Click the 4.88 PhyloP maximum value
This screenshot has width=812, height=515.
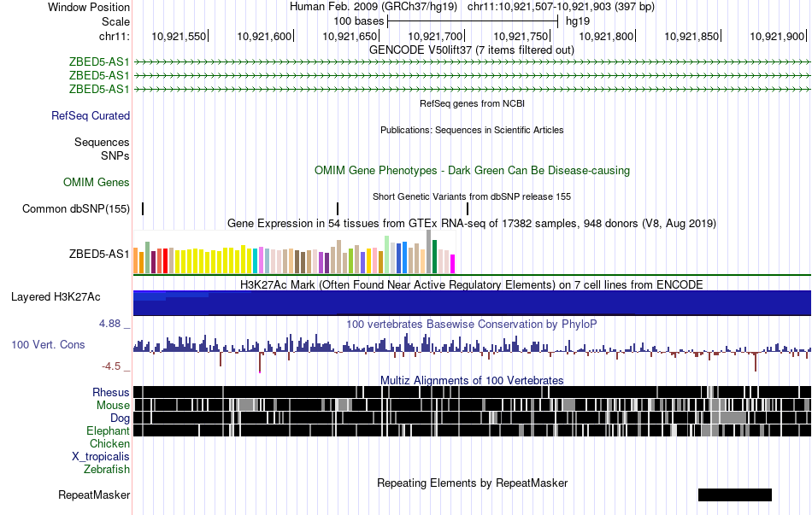tap(109, 324)
